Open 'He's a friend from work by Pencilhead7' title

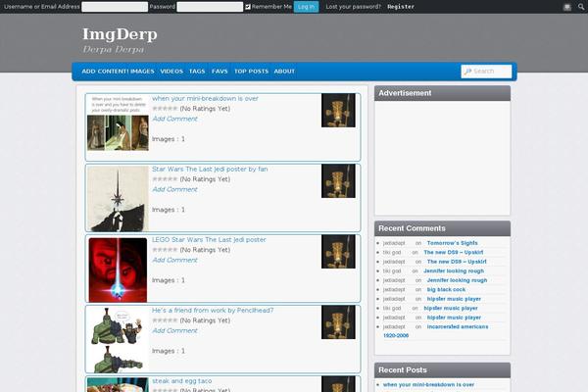[213, 311]
